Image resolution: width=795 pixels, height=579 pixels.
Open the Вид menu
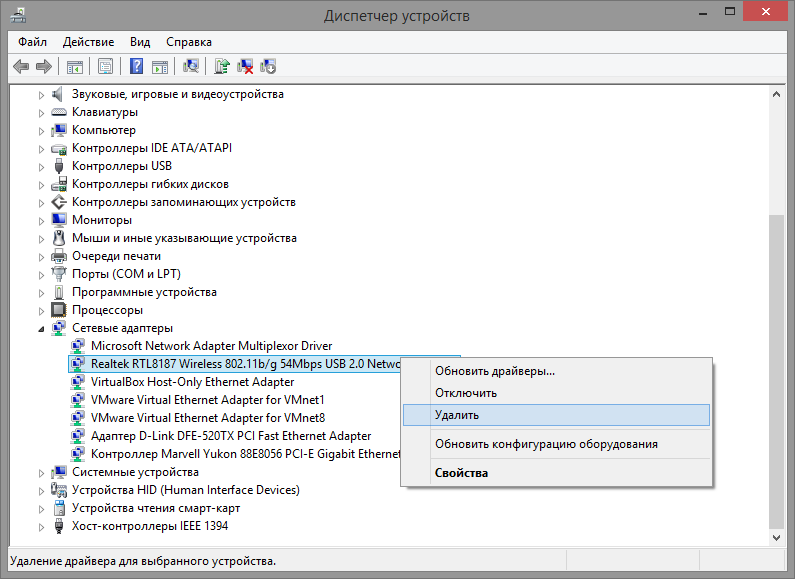(140, 42)
